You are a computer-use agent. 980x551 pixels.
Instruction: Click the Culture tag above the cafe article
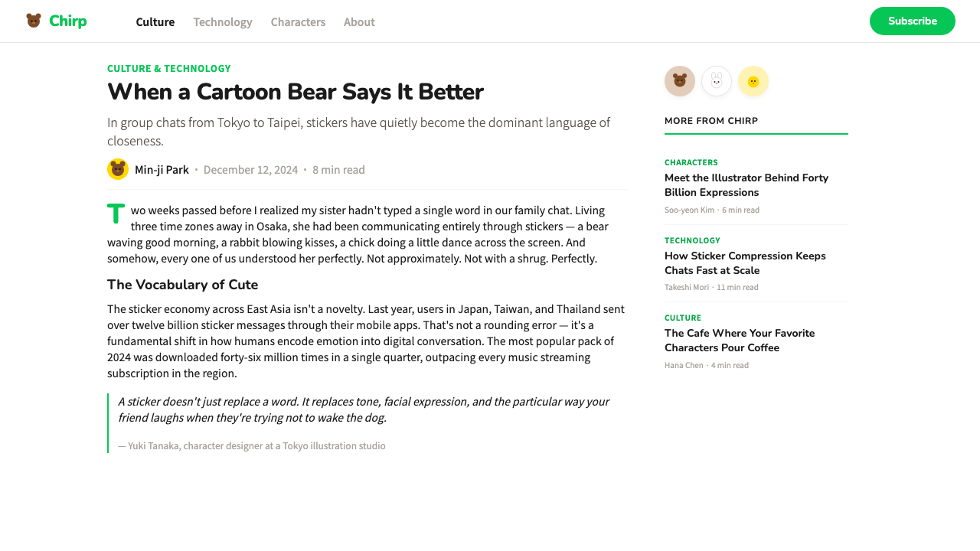tap(683, 318)
